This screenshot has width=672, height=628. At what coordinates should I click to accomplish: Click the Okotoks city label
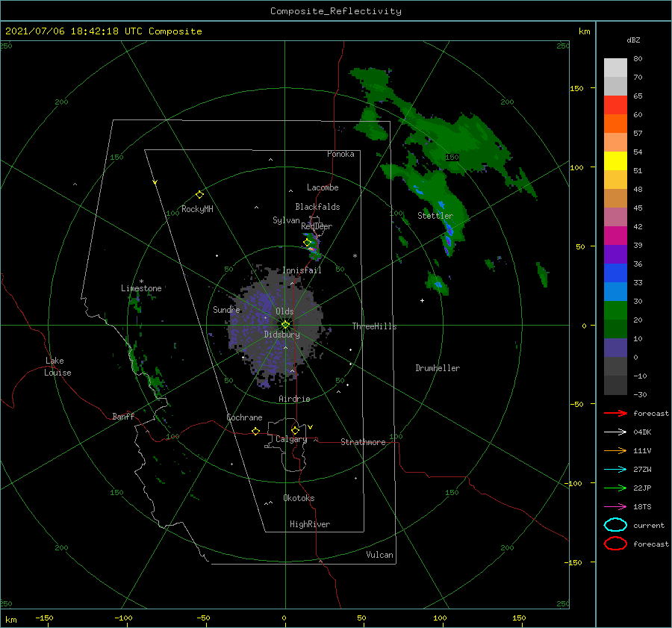coord(299,498)
